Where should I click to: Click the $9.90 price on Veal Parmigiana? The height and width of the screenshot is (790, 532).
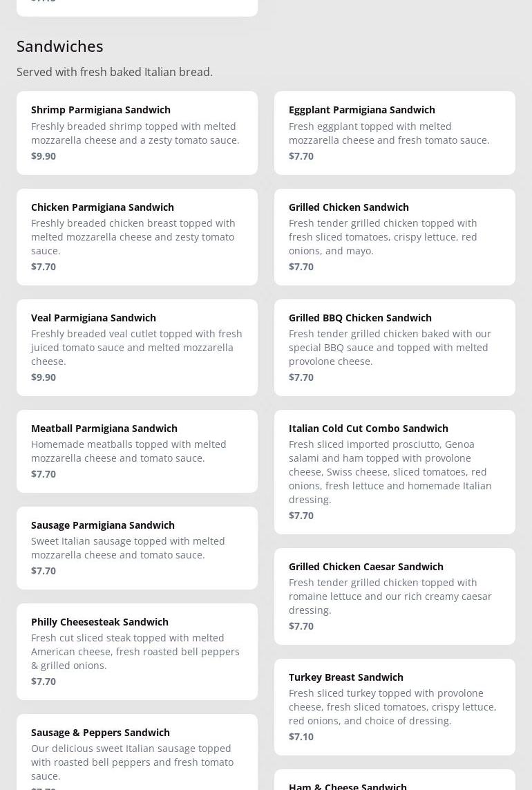click(44, 377)
